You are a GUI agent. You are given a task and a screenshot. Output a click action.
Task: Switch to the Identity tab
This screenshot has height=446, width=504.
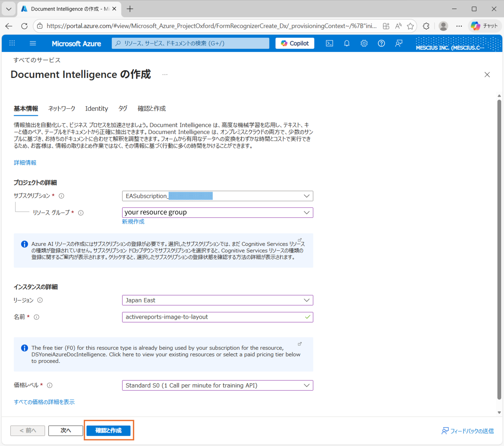(x=96, y=108)
